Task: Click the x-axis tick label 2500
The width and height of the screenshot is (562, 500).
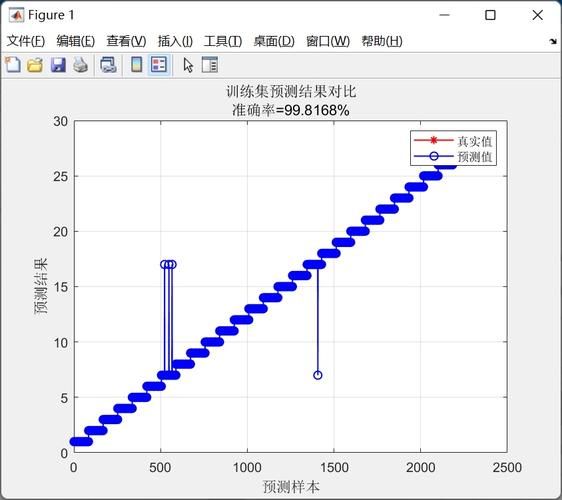Action: coord(507,468)
